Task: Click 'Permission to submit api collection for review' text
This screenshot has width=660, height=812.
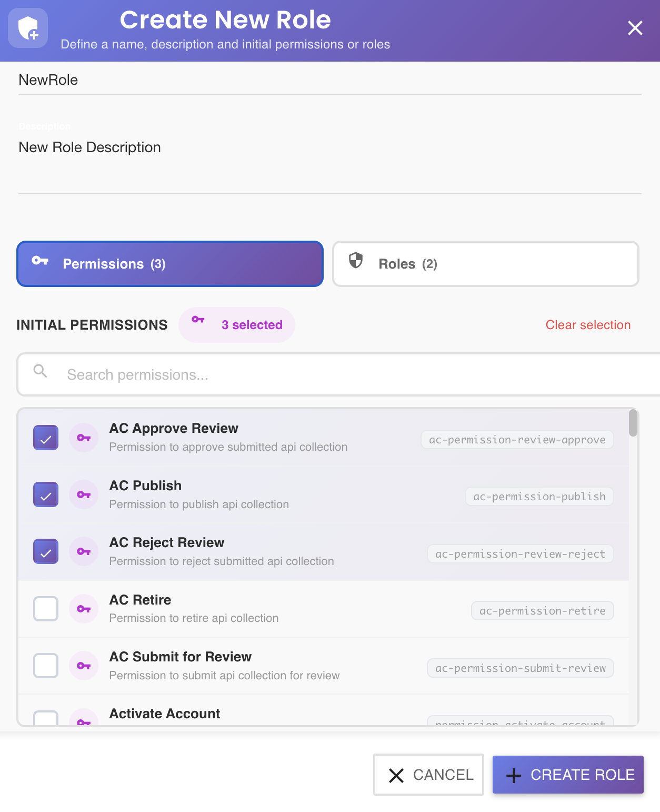Action: coord(224,676)
